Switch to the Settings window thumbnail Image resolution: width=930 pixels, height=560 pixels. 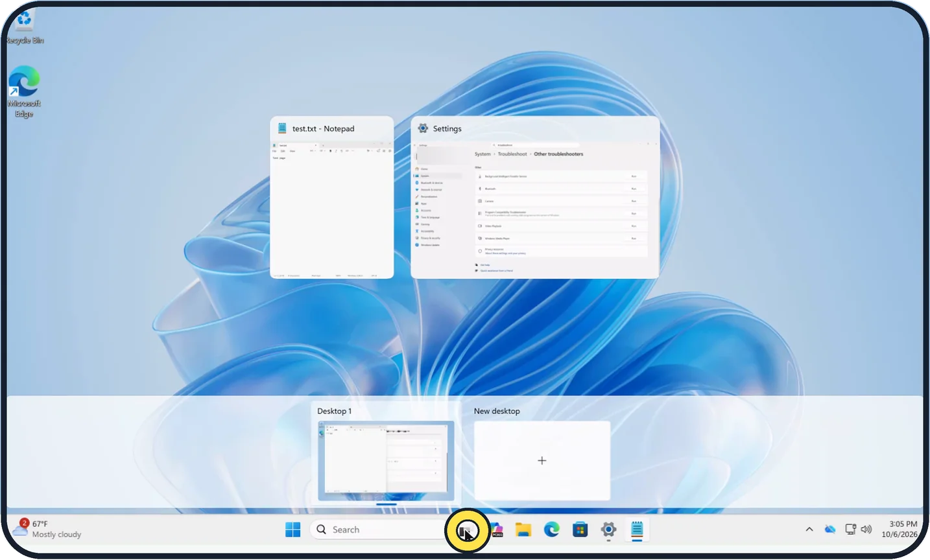(x=535, y=197)
